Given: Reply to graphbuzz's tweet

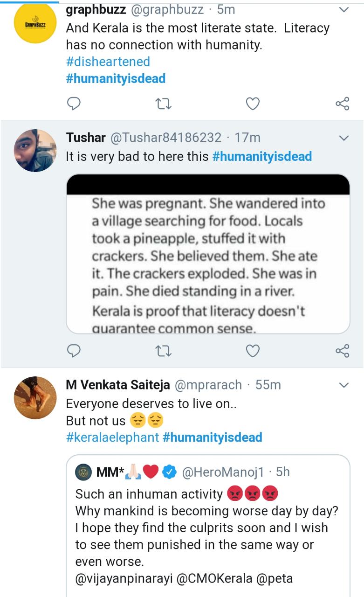Looking at the screenshot, I should tap(74, 104).
